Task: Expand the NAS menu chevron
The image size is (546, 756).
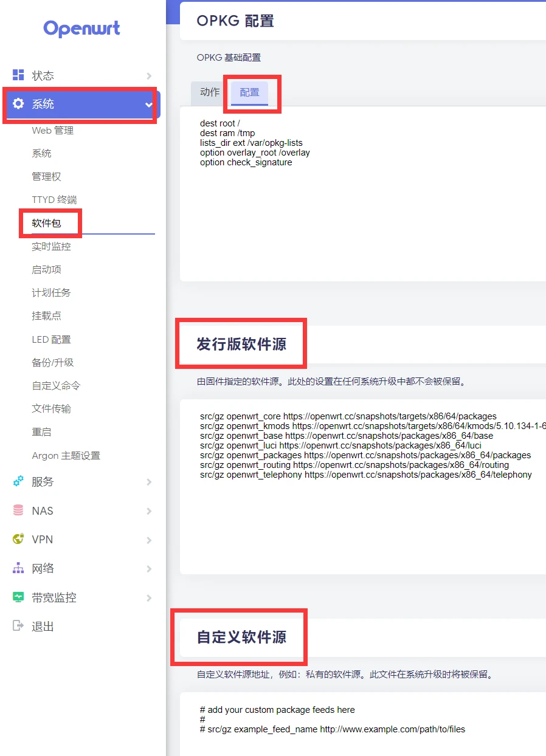Action: tap(149, 511)
